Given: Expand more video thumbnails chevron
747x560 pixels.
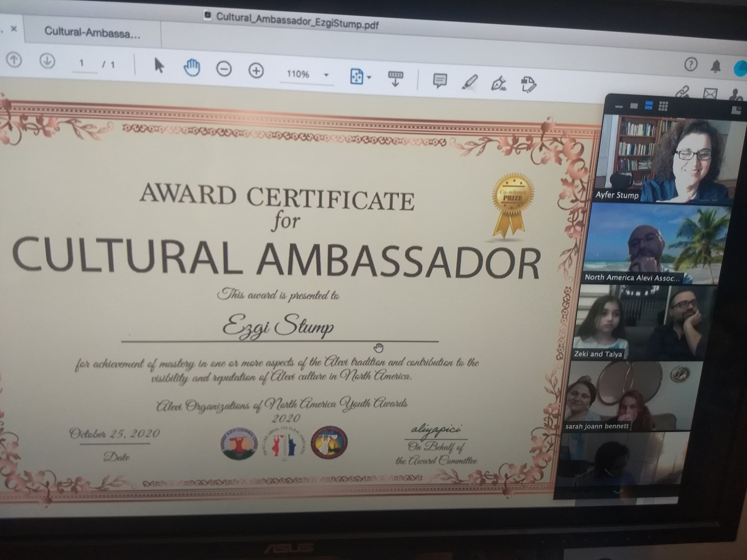Looking at the screenshot, I should pyautogui.click(x=617, y=492).
